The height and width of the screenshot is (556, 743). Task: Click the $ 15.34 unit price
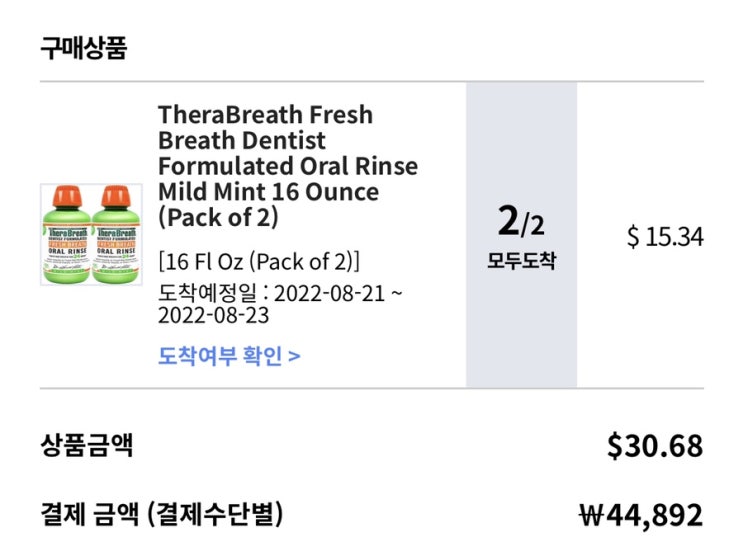[665, 237]
